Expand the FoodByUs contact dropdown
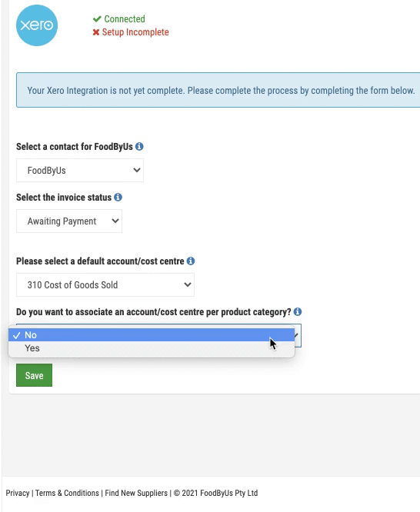Image resolution: width=420 pixels, height=512 pixels. pyautogui.click(x=80, y=170)
